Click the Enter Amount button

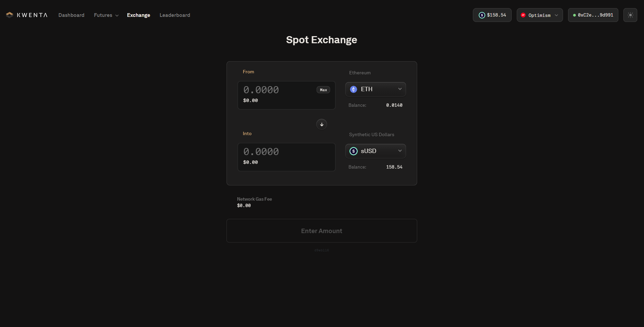point(321,231)
